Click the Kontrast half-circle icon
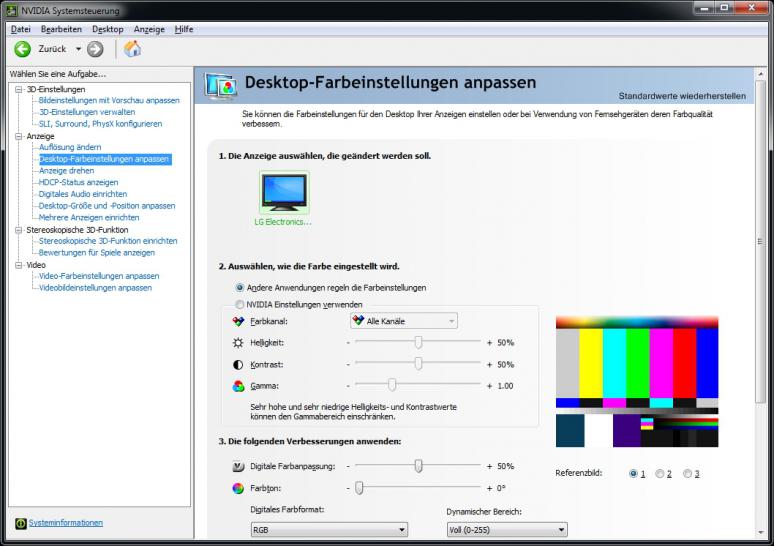 238,365
